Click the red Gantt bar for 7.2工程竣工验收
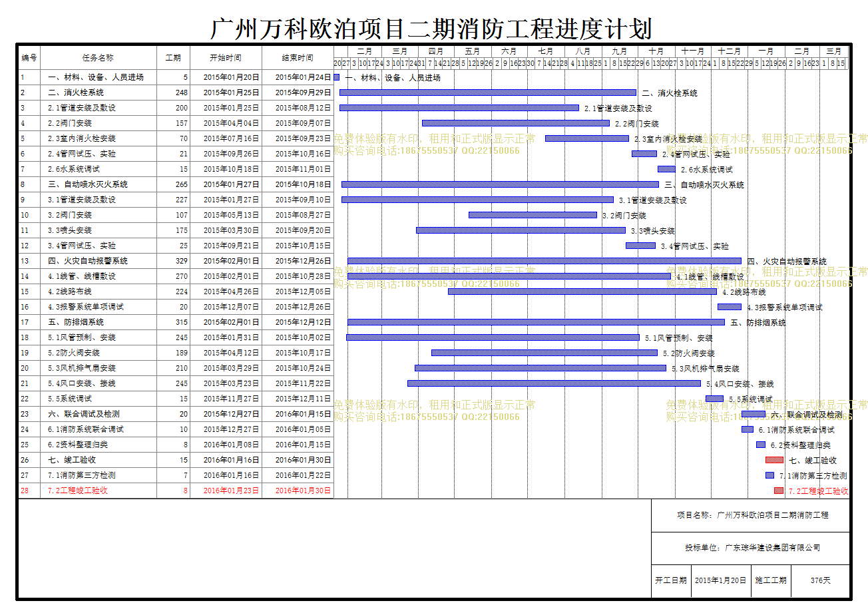This screenshot has height=615, width=868. (x=779, y=491)
